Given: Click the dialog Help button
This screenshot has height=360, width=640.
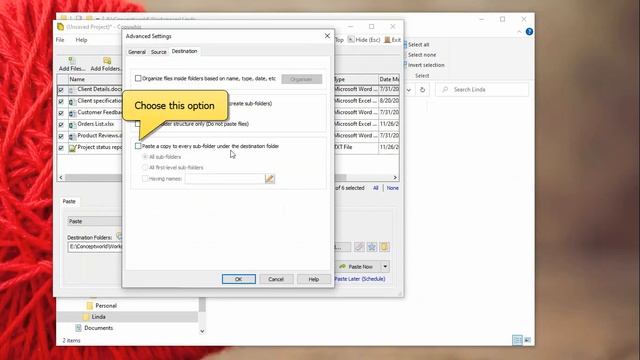Looking at the screenshot, I should (x=313, y=279).
